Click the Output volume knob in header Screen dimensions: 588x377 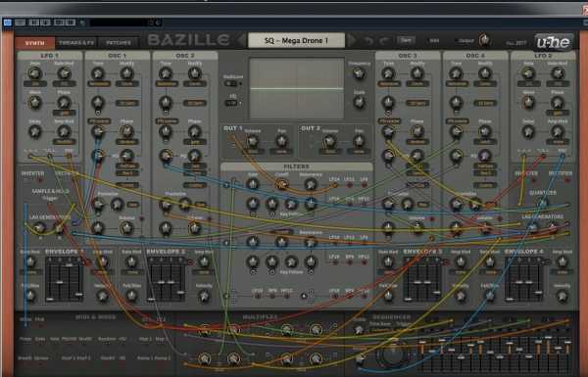coord(484,40)
